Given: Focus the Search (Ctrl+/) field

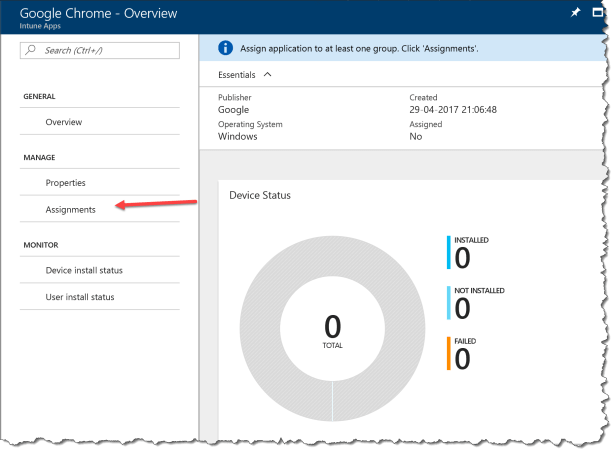Looking at the screenshot, I should click(100, 51).
